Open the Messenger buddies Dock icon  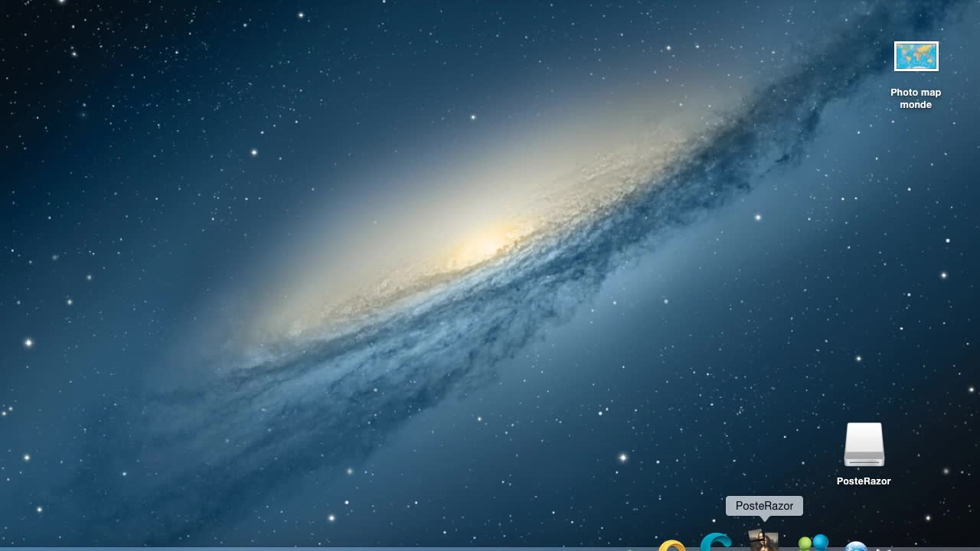point(813,543)
